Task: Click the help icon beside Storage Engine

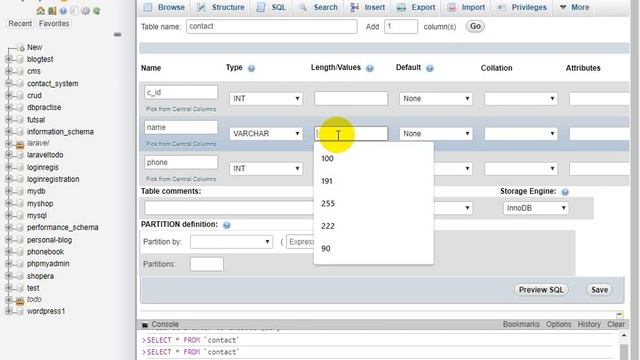Action: point(565,192)
